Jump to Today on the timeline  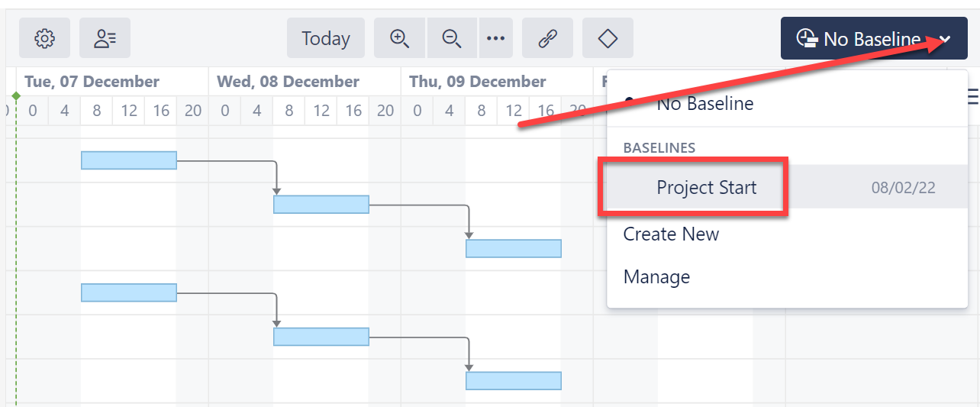click(x=326, y=38)
